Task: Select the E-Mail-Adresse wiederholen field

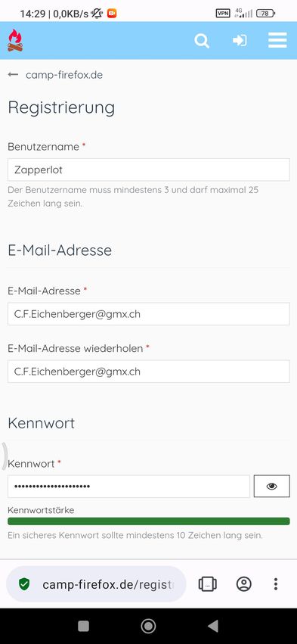Action: coord(148,372)
